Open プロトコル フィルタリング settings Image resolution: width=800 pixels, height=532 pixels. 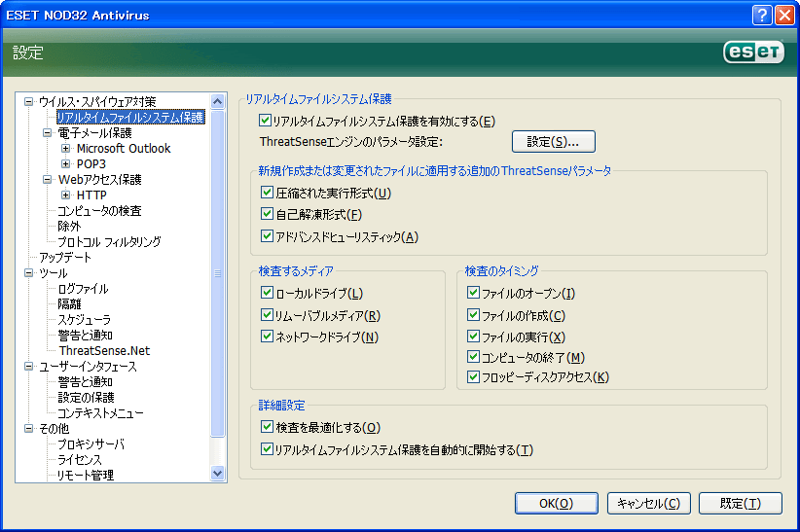[x=109, y=242]
